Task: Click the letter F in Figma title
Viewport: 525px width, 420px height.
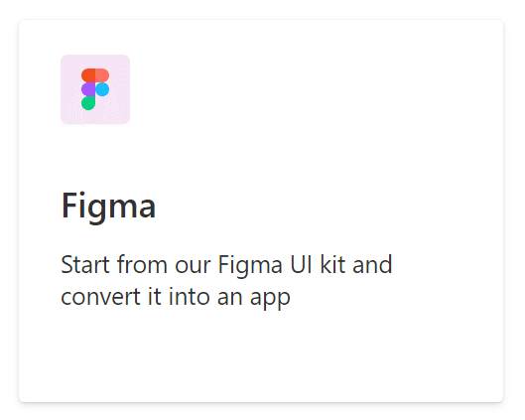Action: 68,205
